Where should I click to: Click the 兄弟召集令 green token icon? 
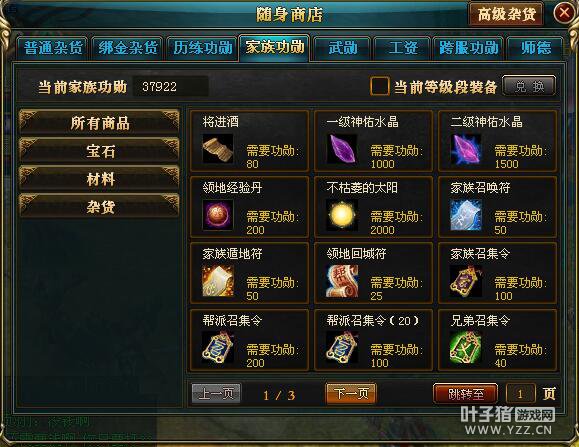tap(466, 348)
